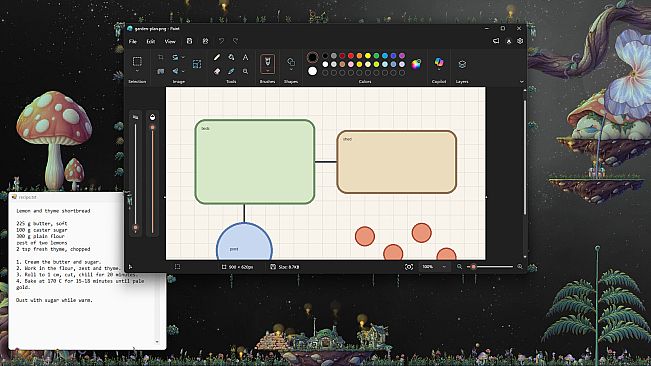
Task: Click the fit to window icon
Action: click(x=409, y=267)
